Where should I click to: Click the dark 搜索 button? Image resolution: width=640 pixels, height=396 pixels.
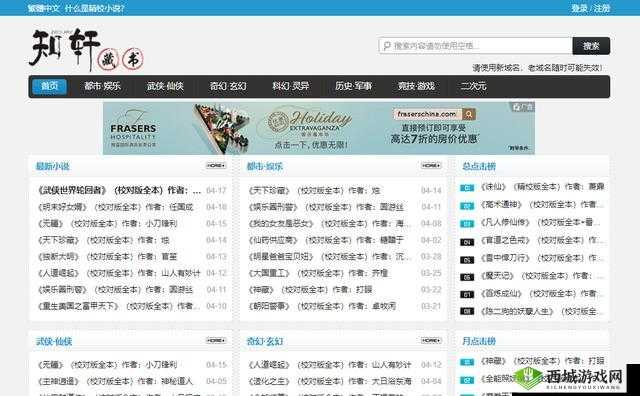pos(591,46)
